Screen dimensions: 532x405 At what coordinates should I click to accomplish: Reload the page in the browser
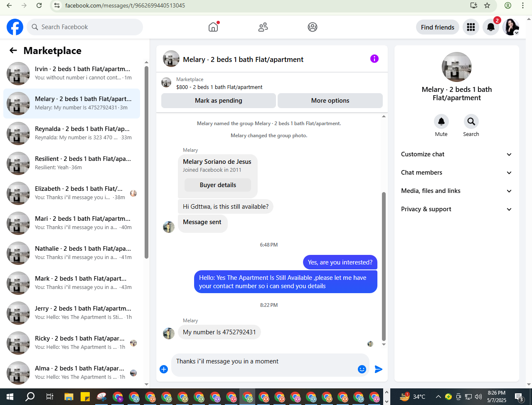39,5
